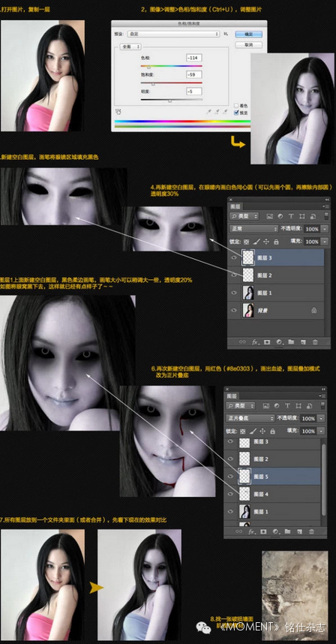Click create new layer icon in 正常 panel
Image resolution: width=336 pixels, height=644 pixels.
(x=303, y=342)
